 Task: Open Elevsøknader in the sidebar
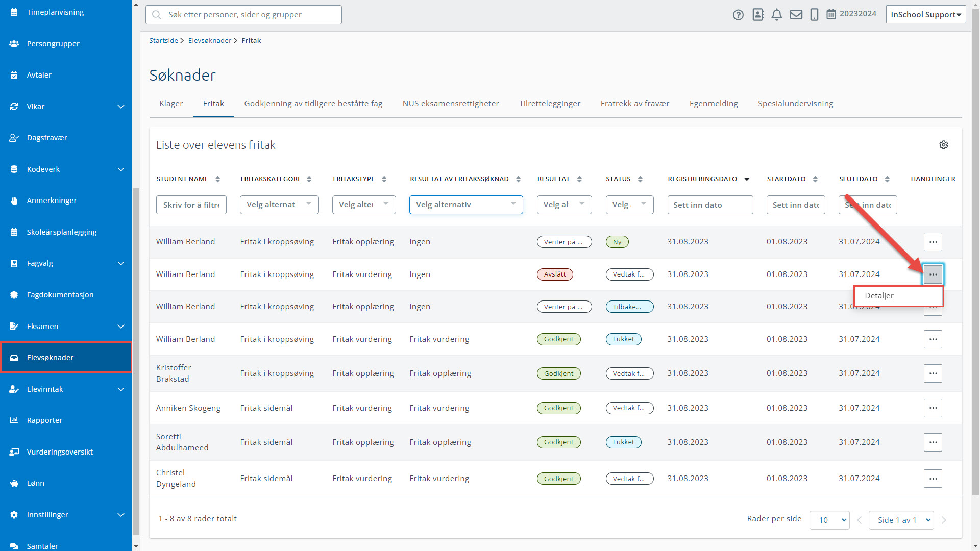coord(66,358)
